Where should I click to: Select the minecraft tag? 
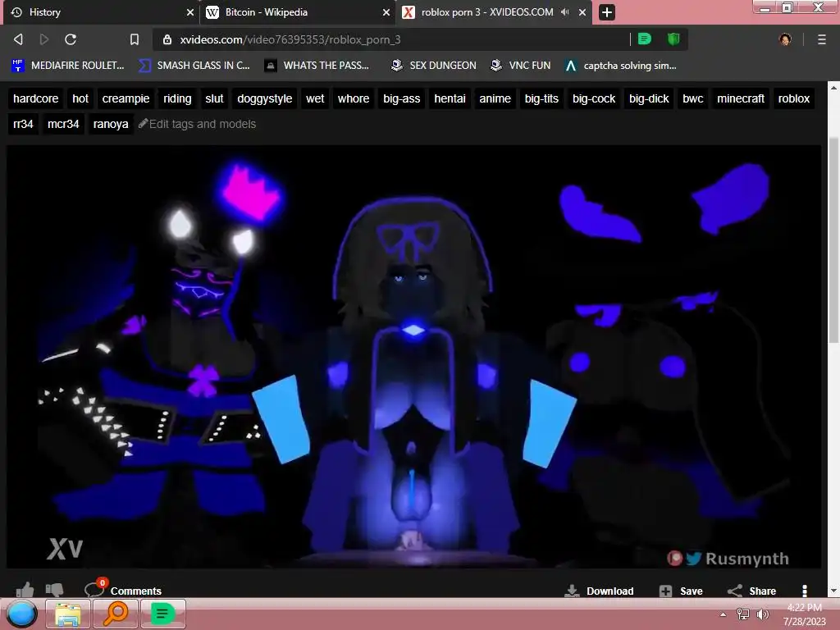pos(741,98)
